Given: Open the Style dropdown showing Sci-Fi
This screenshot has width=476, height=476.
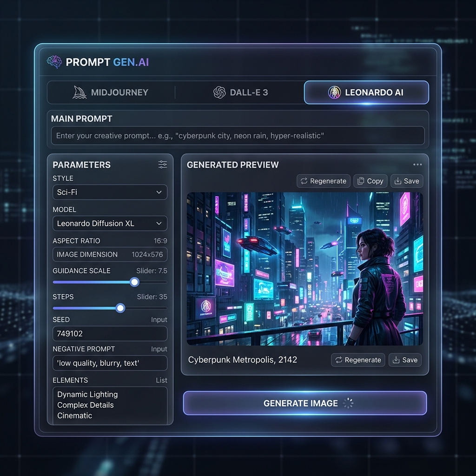Looking at the screenshot, I should 110,192.
